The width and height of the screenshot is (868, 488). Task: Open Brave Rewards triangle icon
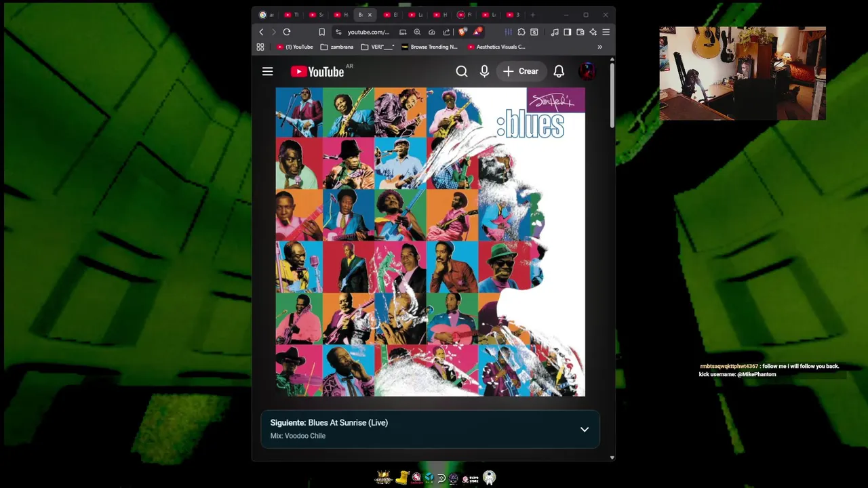click(478, 32)
